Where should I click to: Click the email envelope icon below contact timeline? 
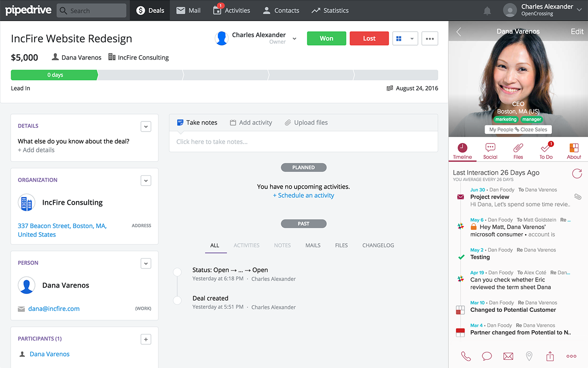508,356
